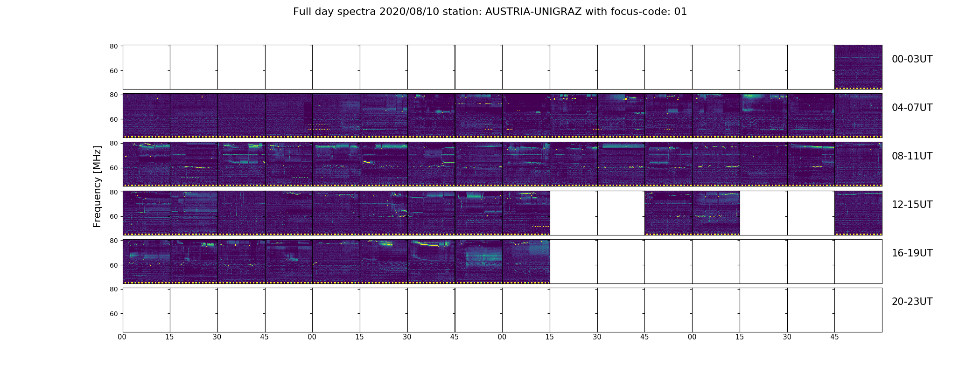Image resolution: width=980 pixels, height=373 pixels.
Task: Click the 60 MHz tick in the 20-23UT row
Action: (113, 314)
